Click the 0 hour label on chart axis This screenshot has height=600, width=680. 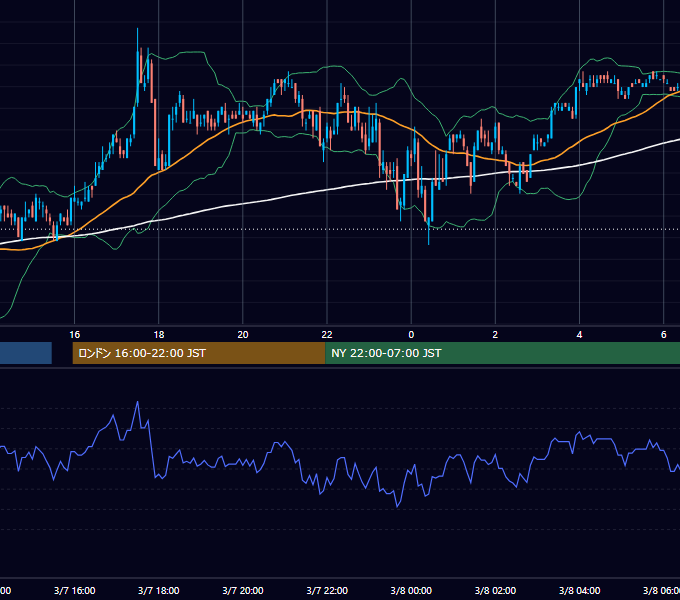pos(411,334)
